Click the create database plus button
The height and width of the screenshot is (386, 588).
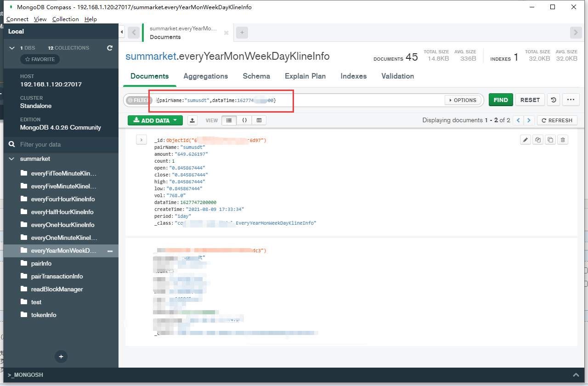pos(61,356)
